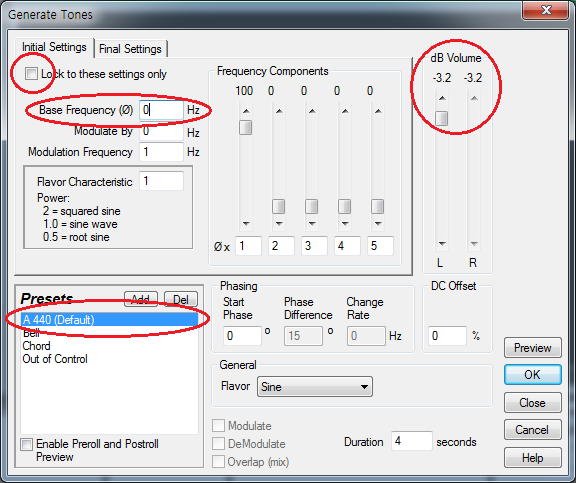Open Help for Generate Tones
Screen dimensions: 576x483
pos(533,458)
